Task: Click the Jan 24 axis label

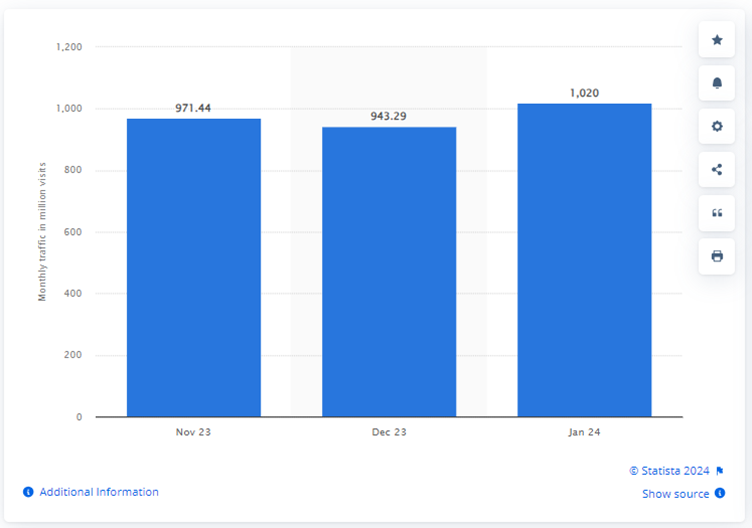Action: [584, 432]
